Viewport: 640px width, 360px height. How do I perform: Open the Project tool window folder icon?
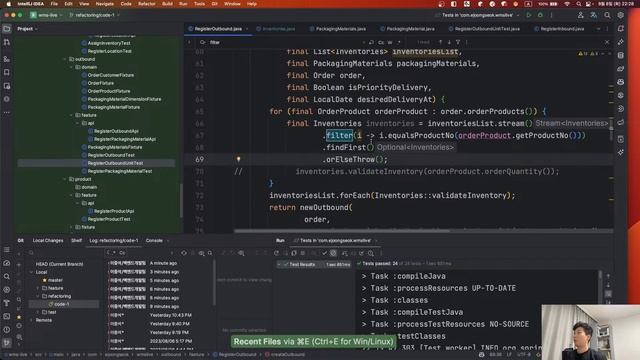point(7,29)
